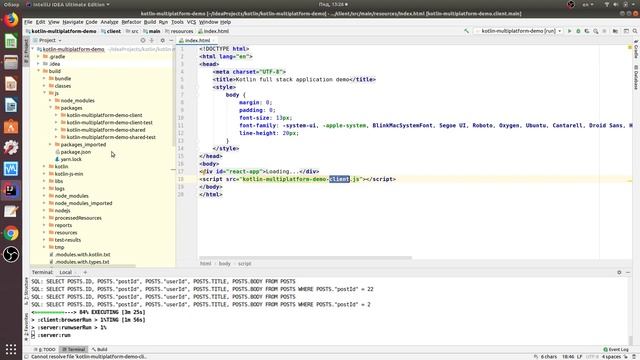Viewport: 640px width, 360px height.
Task: Expand the reports folder
Action: pyautogui.click(x=45, y=225)
